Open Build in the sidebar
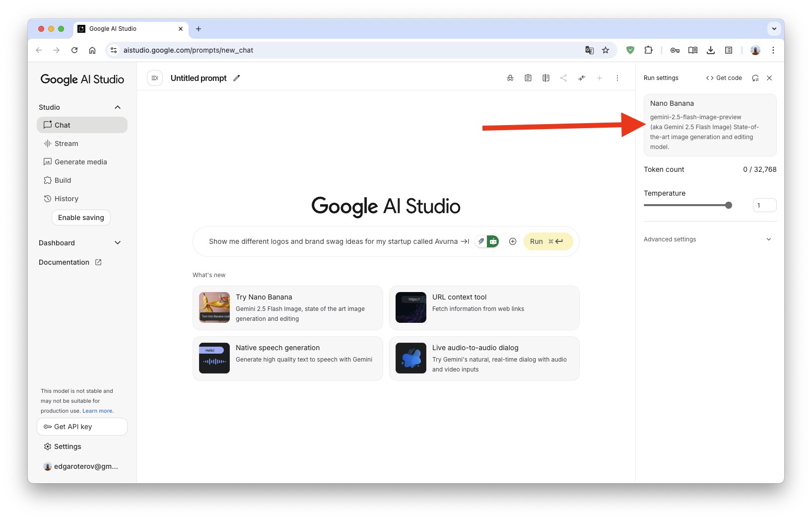812x520 pixels. pyautogui.click(x=82, y=180)
